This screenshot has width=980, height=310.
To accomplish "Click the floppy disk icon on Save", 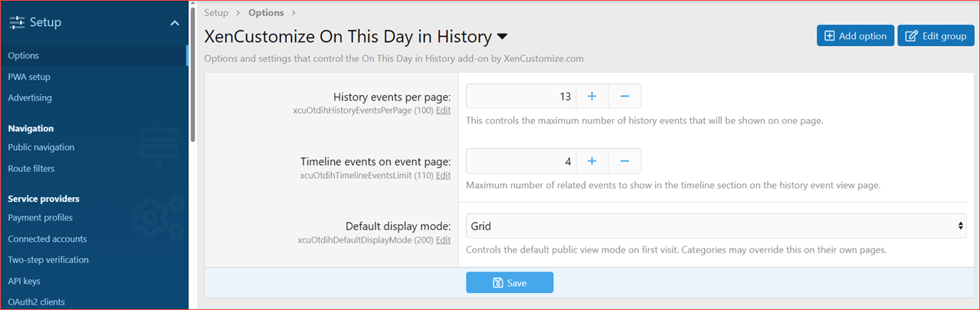I will [x=498, y=283].
